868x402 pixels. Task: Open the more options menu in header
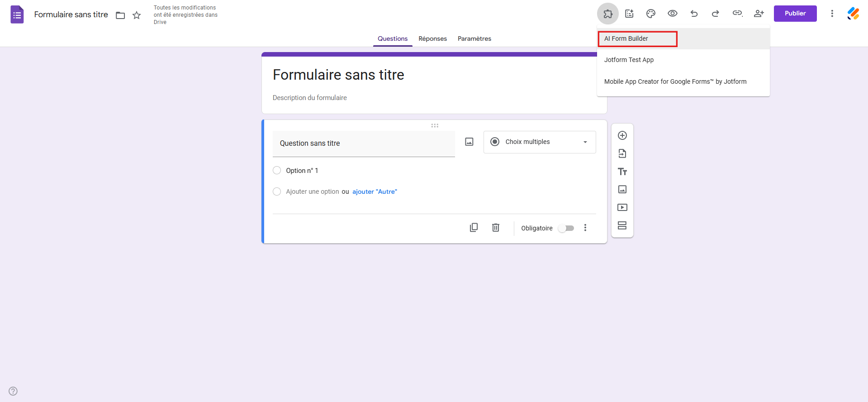pos(832,14)
